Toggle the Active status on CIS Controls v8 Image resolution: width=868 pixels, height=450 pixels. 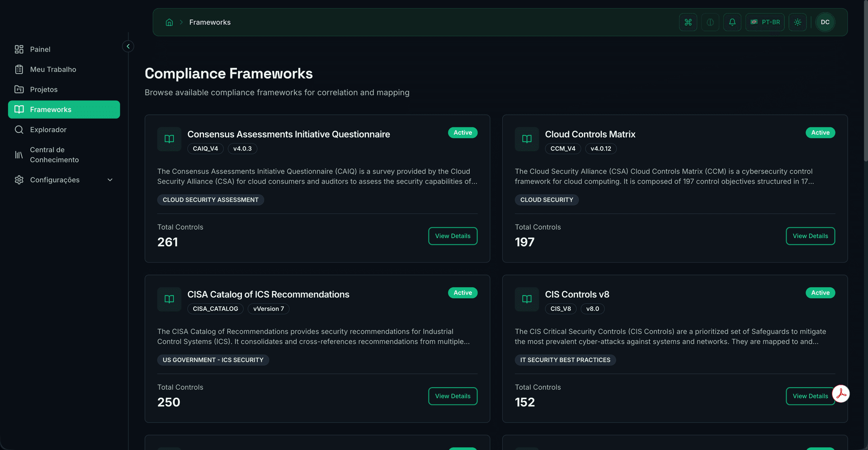pyautogui.click(x=821, y=293)
